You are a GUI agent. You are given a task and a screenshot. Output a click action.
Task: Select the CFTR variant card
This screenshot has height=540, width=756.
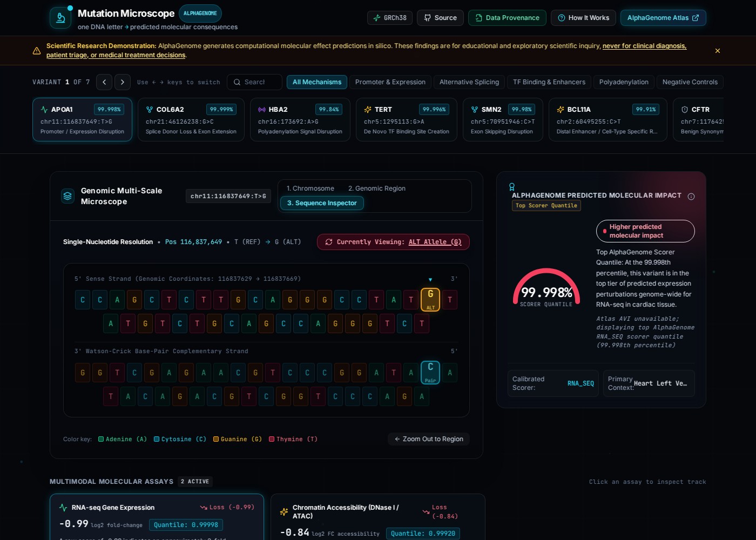699,120
